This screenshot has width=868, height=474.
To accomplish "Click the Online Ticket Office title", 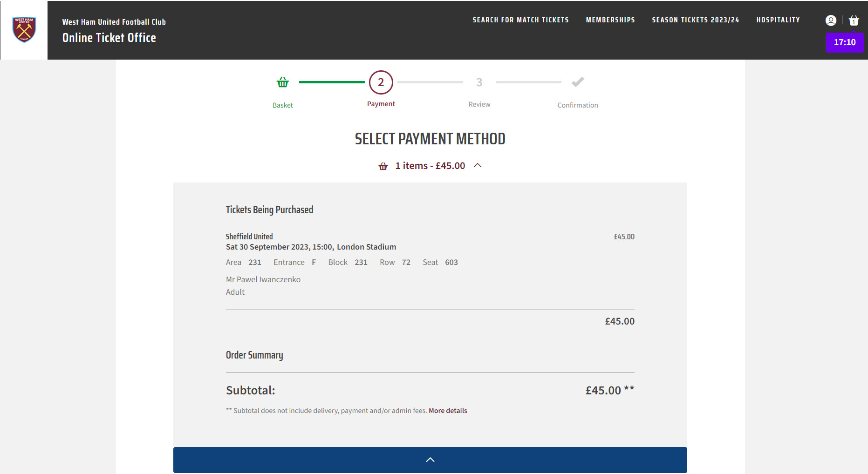I will (109, 38).
